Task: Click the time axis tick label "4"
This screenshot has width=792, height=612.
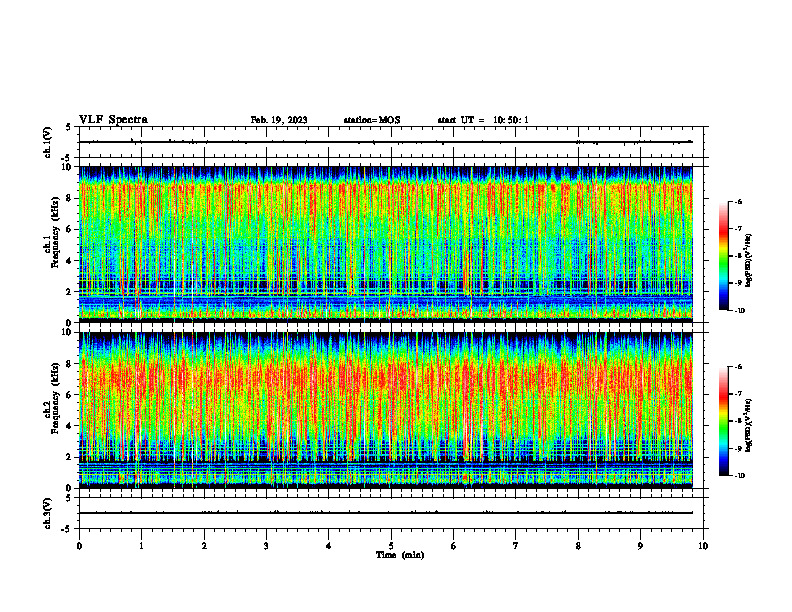Action: 329,546
